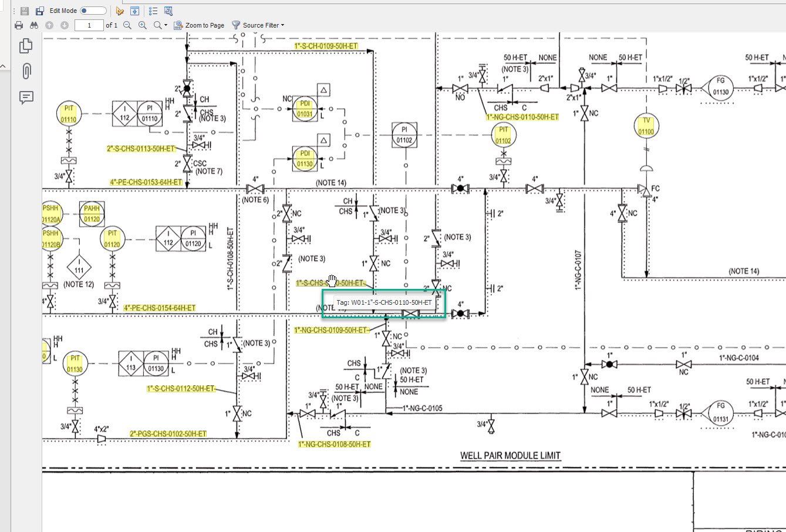The image size is (786, 532).
Task: Open the zoom options dropdown
Action: click(x=160, y=25)
